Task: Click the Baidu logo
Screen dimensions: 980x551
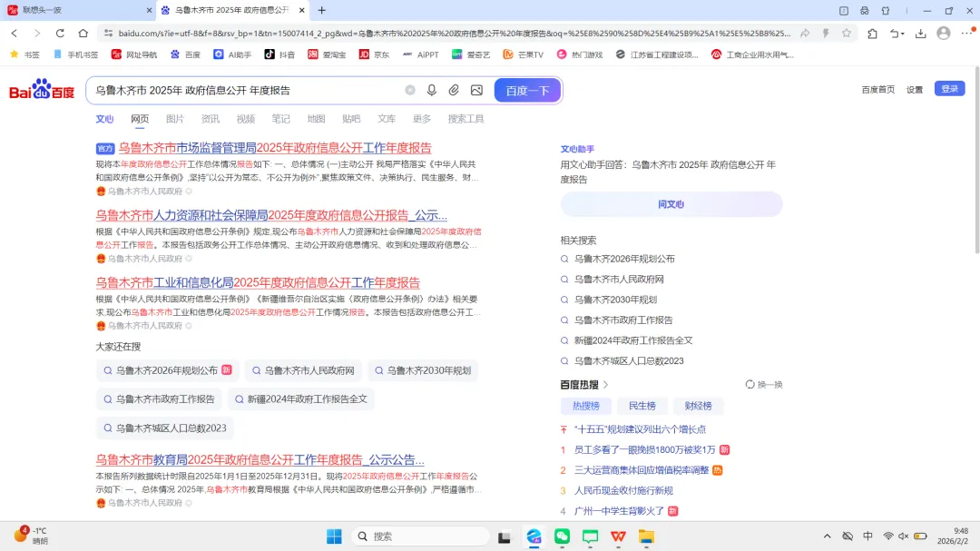Action: click(x=42, y=90)
